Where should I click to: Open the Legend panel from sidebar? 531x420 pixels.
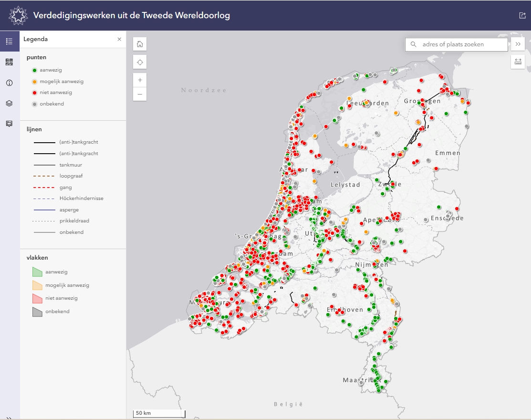(x=9, y=41)
